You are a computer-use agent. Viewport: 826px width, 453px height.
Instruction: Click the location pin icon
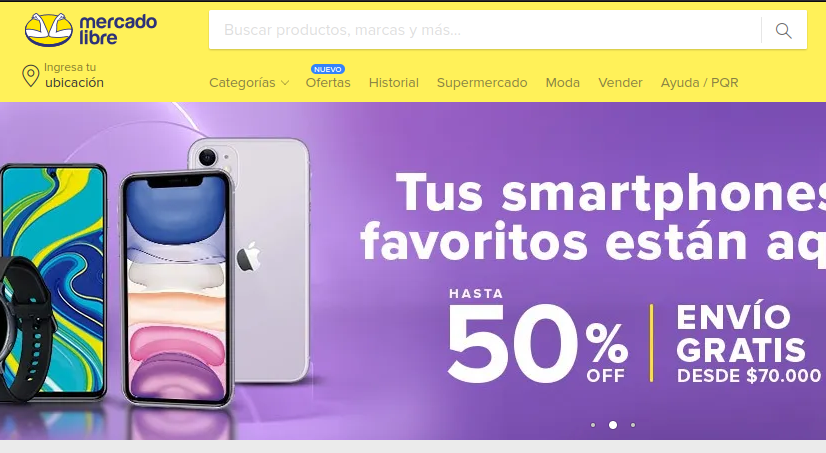point(31,76)
